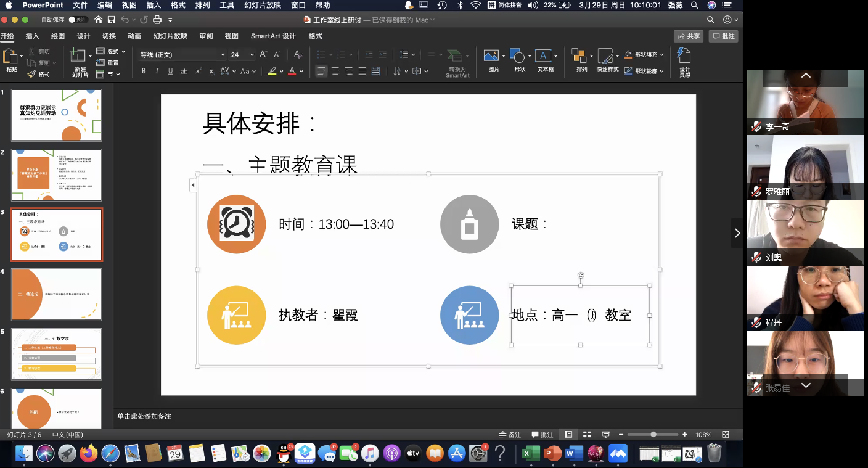Screen dimensions: 868x468
Task: Apply Bold formatting to text
Action: click(144, 72)
